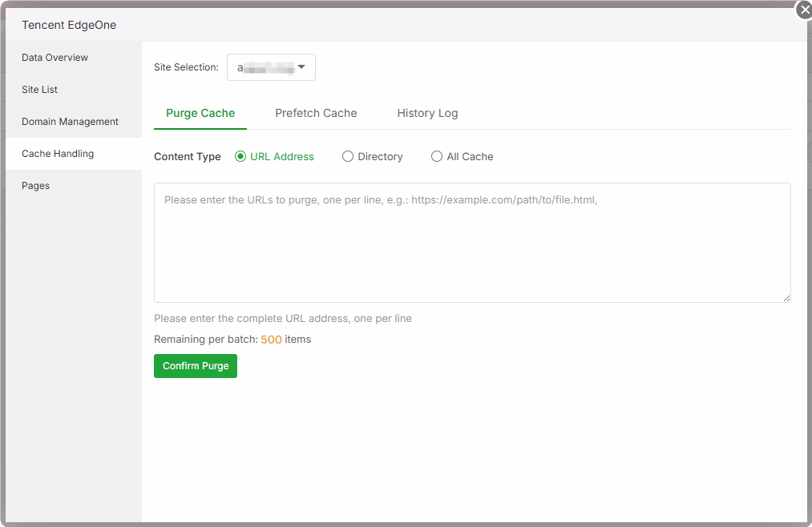
Task: Focus the URLs to purge text area
Action: [472, 243]
